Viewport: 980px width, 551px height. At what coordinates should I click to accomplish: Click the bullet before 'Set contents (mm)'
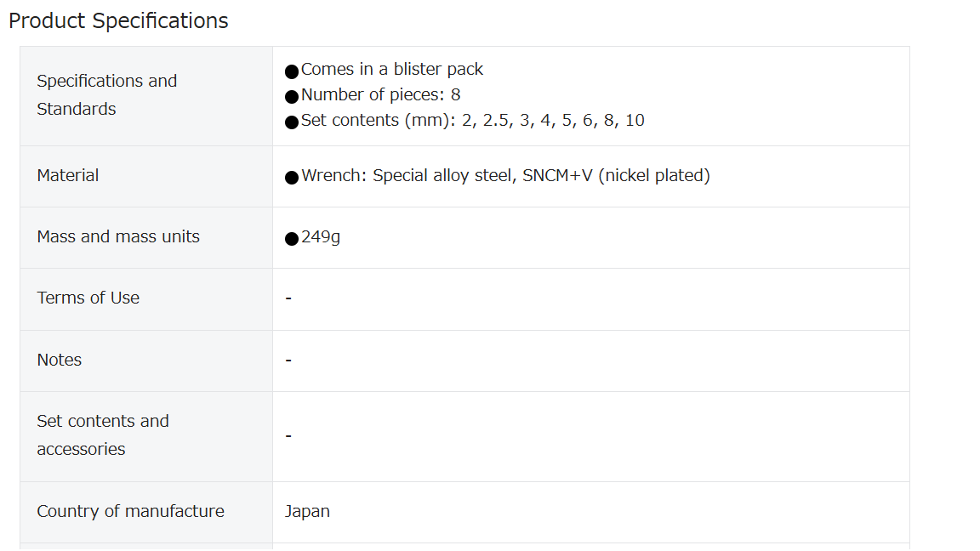[x=291, y=122]
